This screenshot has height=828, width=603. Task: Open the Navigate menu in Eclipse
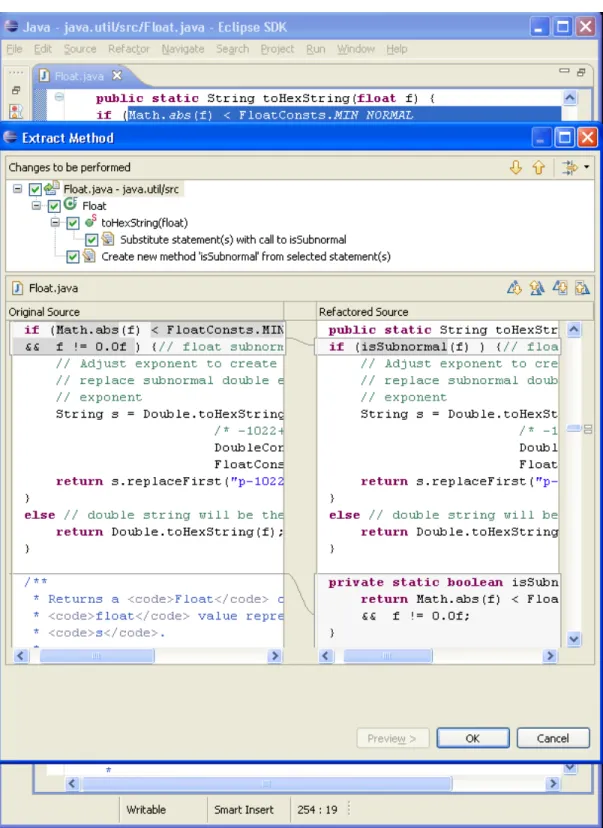pyautogui.click(x=183, y=49)
